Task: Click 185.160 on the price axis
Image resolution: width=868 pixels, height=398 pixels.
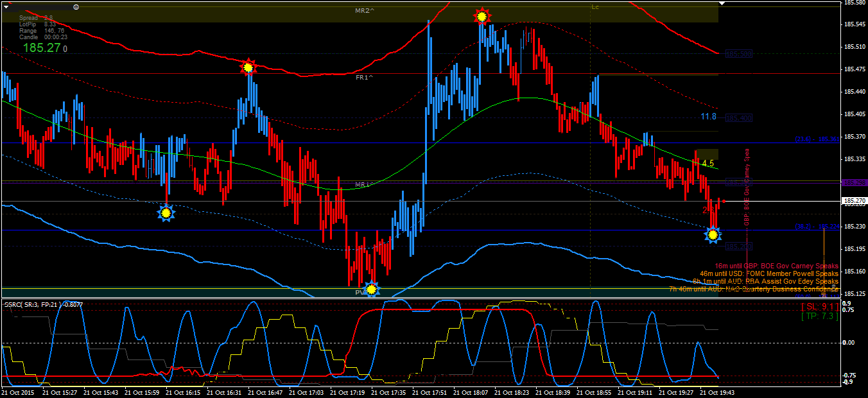Action: tap(855, 272)
